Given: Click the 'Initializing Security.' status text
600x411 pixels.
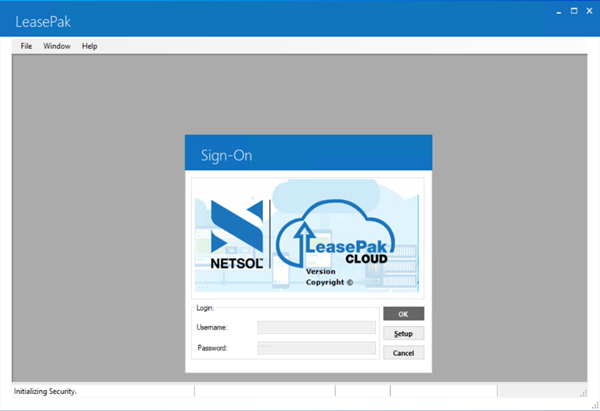Looking at the screenshot, I should pyautogui.click(x=45, y=391).
